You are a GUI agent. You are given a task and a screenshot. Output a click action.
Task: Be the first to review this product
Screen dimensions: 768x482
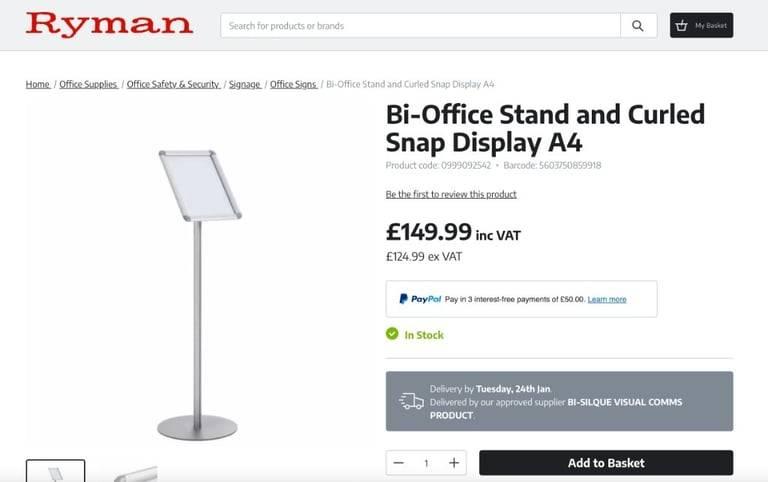(x=451, y=194)
